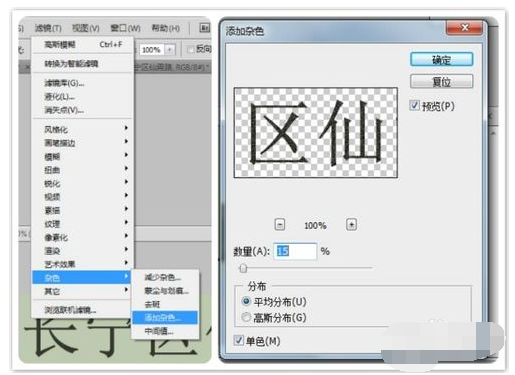This screenshot has width=515, height=375.
Task: Click the zoom out minus icon under preview
Action: click(280, 225)
